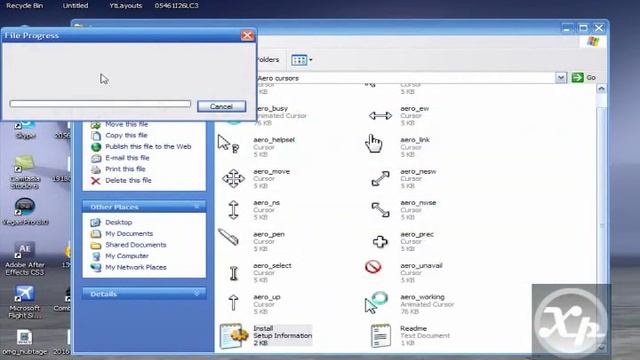Click Print this file link
The image size is (640, 360).
[x=125, y=169]
